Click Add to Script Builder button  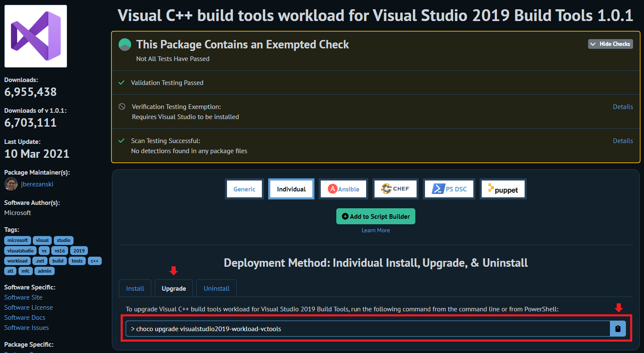pyautogui.click(x=376, y=216)
